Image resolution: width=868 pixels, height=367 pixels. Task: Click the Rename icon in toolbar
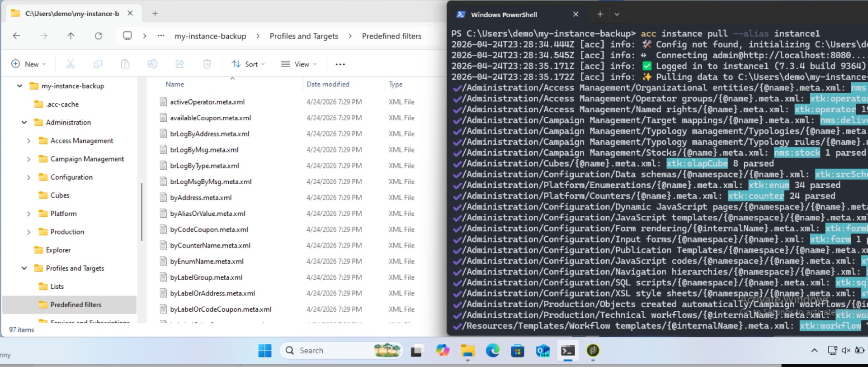point(152,64)
